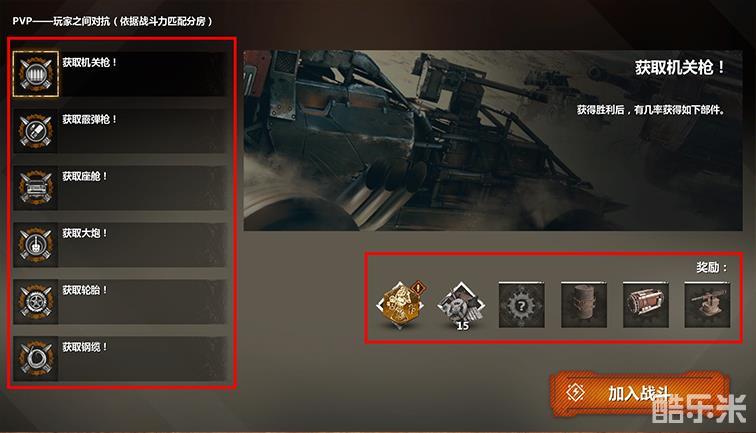Click the barrel reward item
Viewport: 756px width, 433px height.
coord(584,305)
